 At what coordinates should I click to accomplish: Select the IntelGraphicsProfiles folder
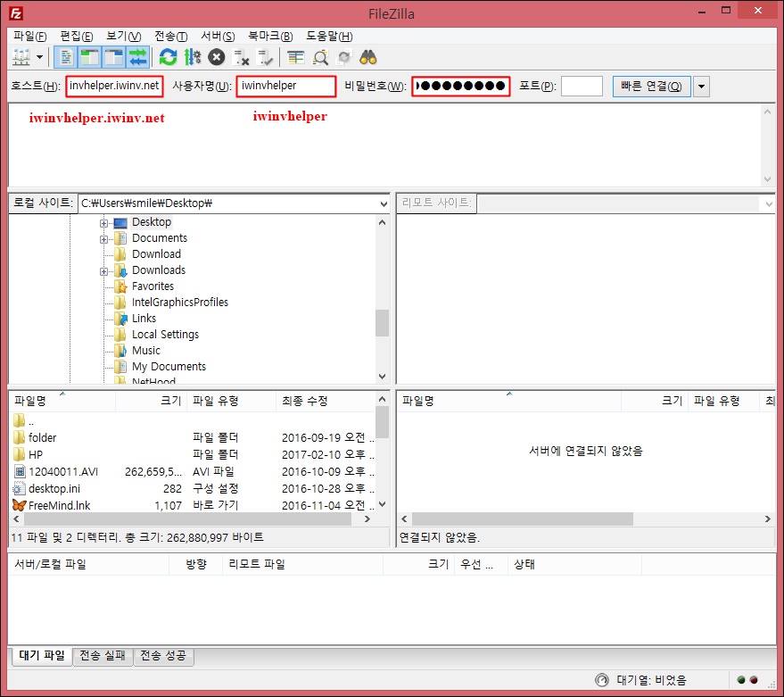(179, 303)
